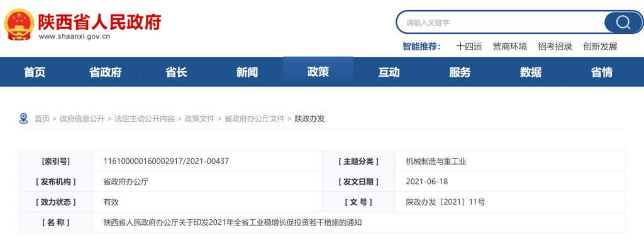
Task: Click the 发布机构 field label
Action: tap(56, 182)
